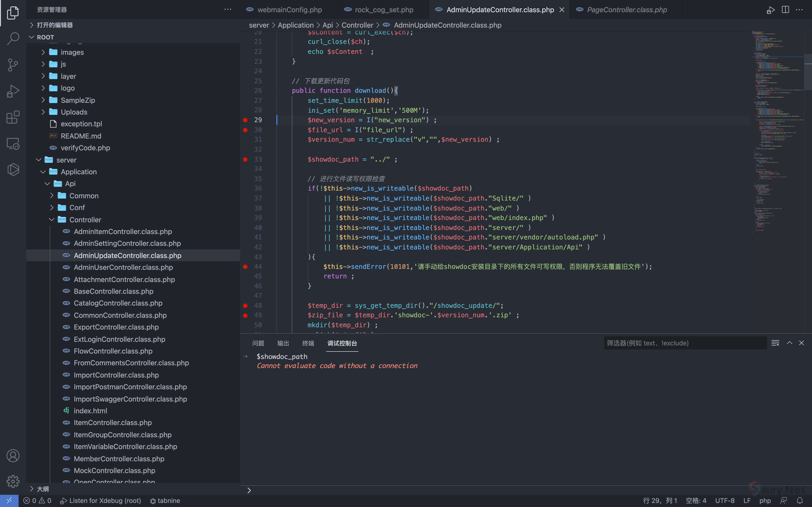This screenshot has height=507, width=812.
Task: Click the Split Editor icon
Action: pos(785,10)
